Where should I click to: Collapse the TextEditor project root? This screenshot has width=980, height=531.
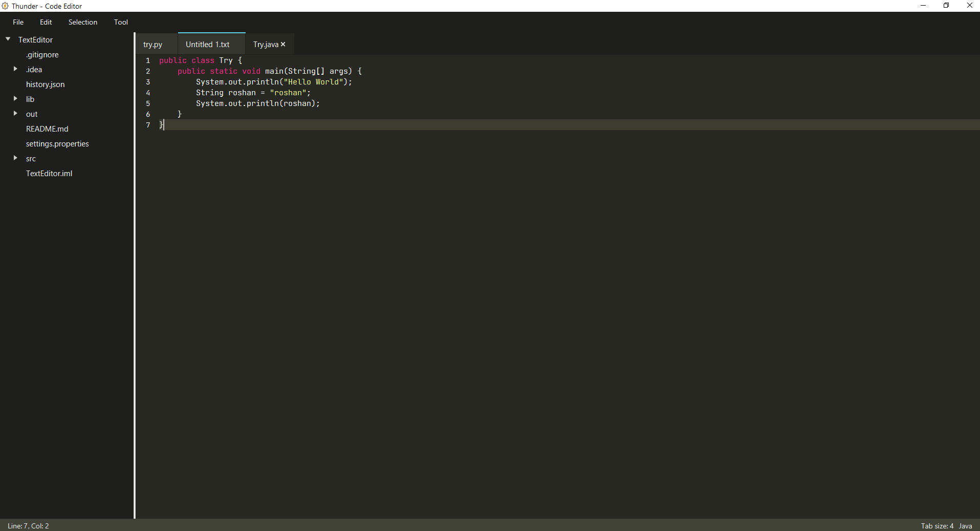click(7, 38)
